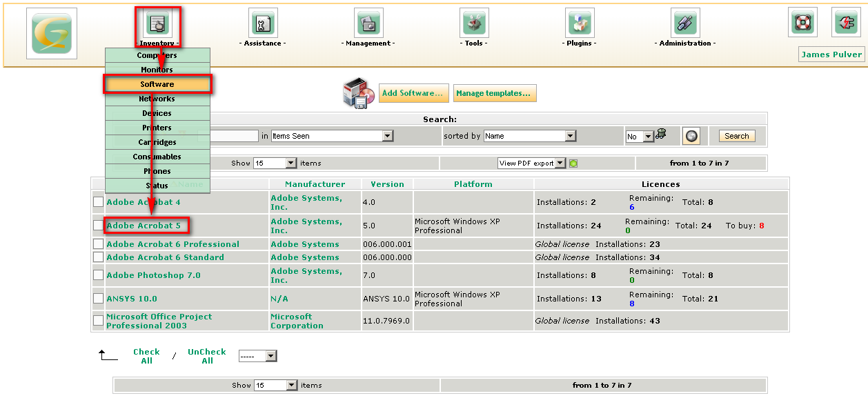Viewport: 868px width, 407px height.
Task: Open the Adobe Acrobat 6 Professional link
Action: click(x=173, y=244)
